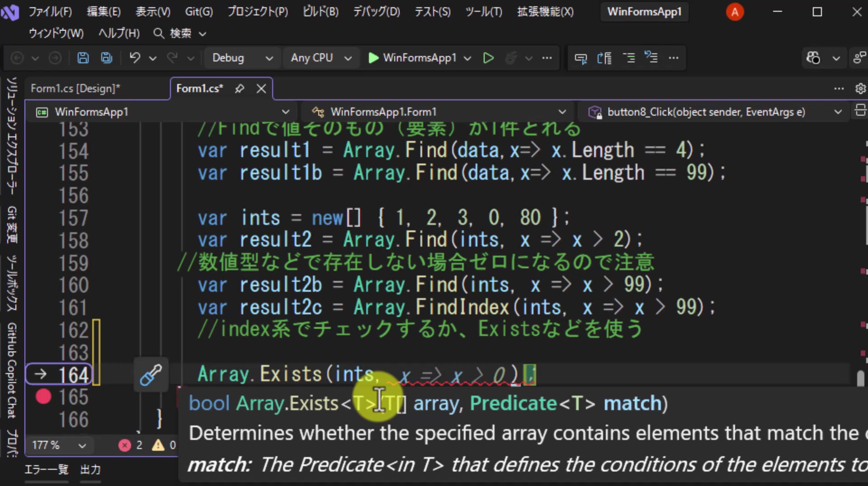The height and width of the screenshot is (486, 868).
Task: Open the Git(G) menu
Action: 199,12
